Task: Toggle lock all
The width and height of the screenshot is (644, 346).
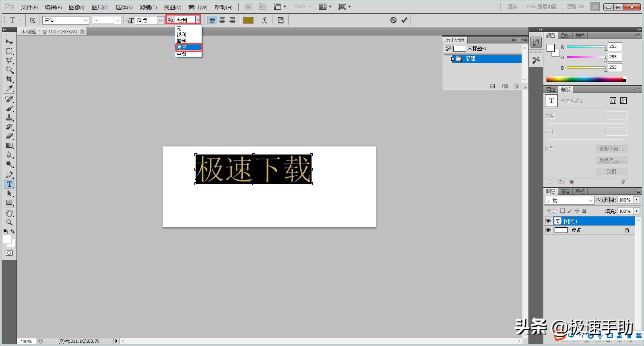Action: pos(584,211)
